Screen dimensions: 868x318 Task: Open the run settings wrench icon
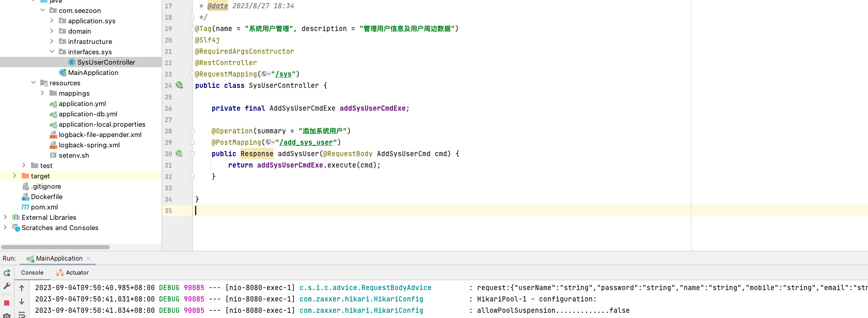[x=7, y=286]
